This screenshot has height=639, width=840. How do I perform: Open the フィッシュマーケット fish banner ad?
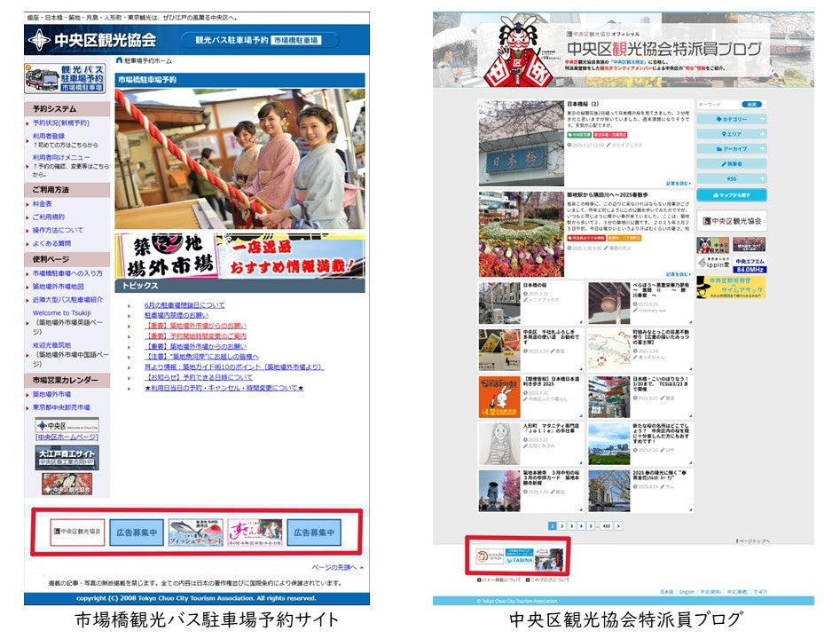196,532
